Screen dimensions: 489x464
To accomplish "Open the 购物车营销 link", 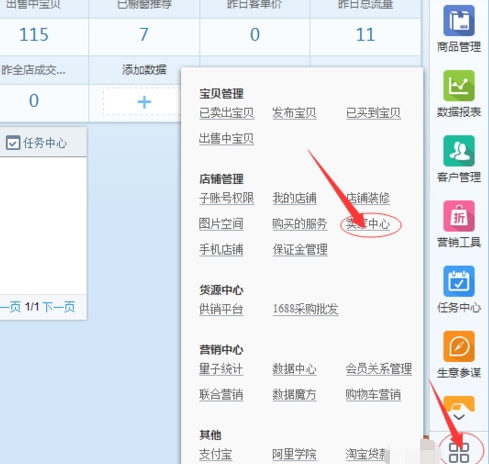I will 373,395.
